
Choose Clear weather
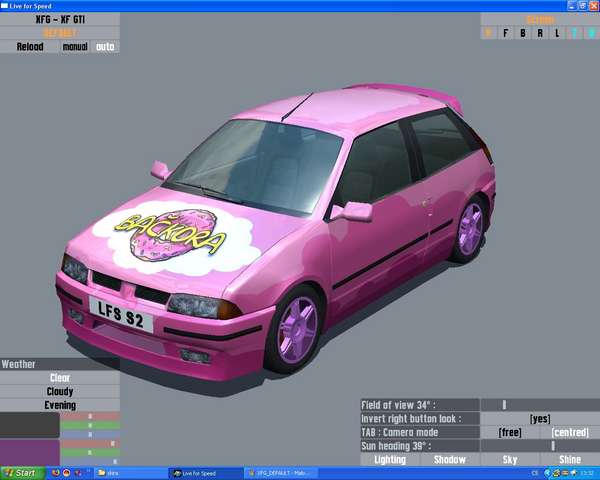60,378
